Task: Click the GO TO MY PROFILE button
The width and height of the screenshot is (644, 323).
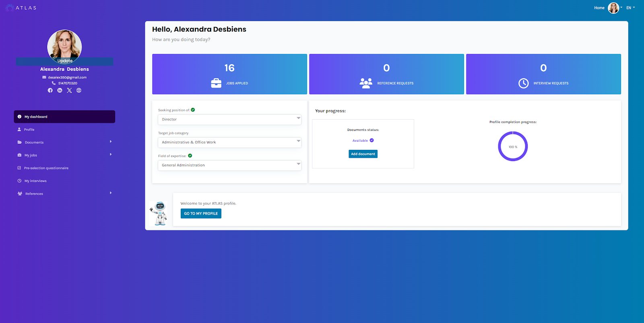Action: coord(201,213)
